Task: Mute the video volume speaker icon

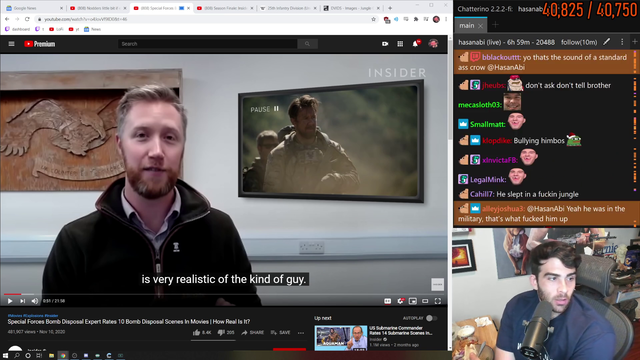Action: [35, 301]
